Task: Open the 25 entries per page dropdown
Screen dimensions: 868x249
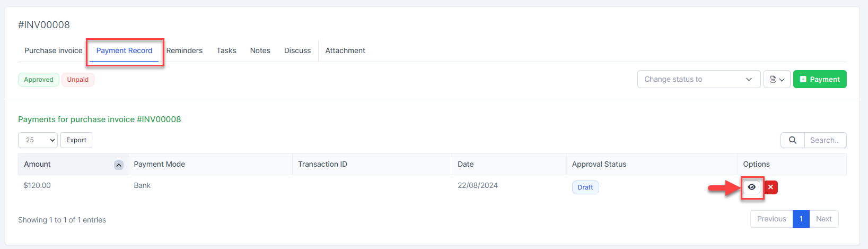Action: (x=38, y=140)
